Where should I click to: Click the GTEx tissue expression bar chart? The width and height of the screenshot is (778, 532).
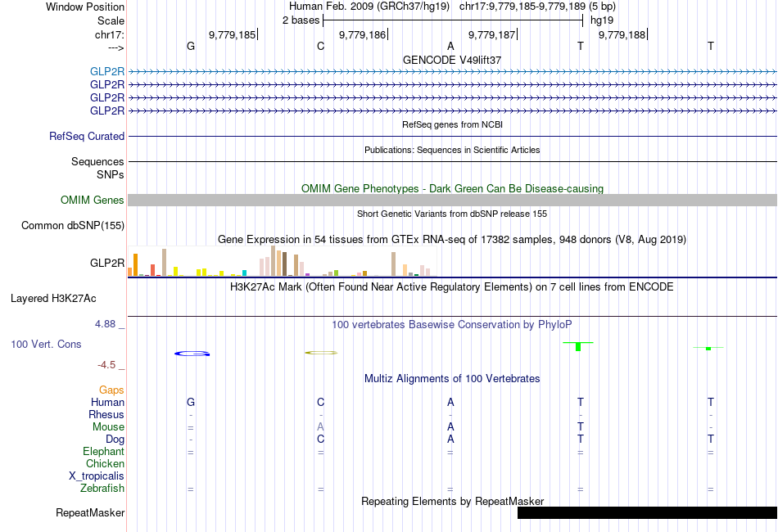tap(282, 261)
